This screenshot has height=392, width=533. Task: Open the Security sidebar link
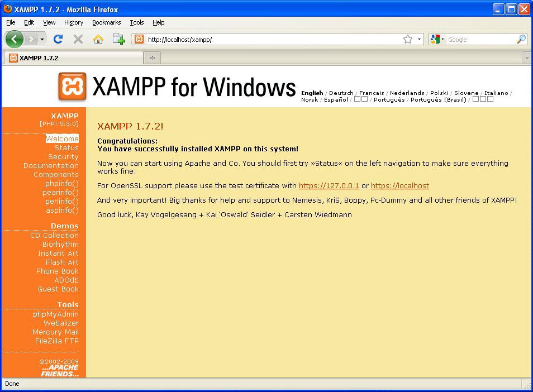[63, 156]
